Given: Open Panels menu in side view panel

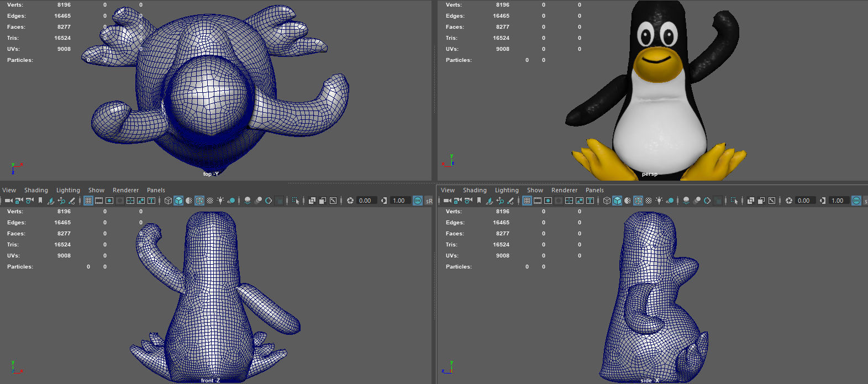Looking at the screenshot, I should click(595, 190).
